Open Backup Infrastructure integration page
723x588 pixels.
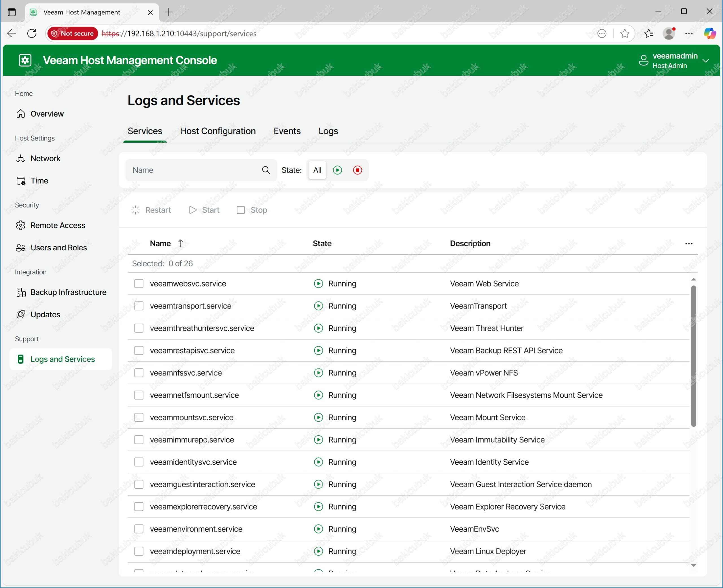point(61,292)
